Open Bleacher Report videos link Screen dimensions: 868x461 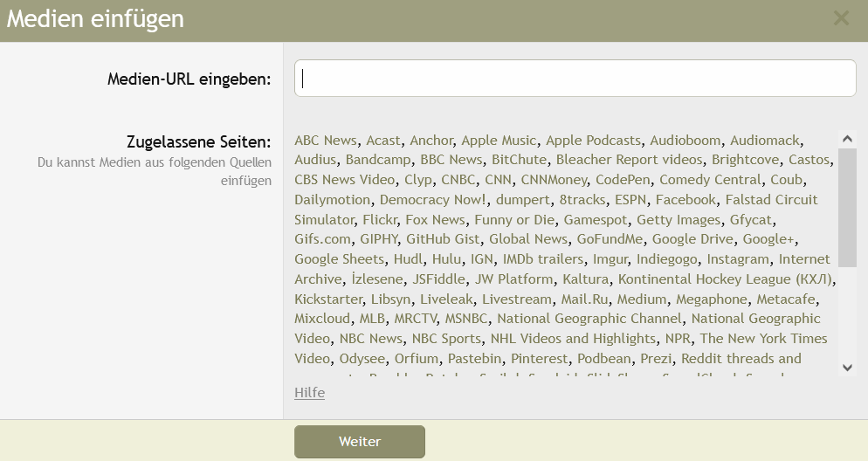[630, 160]
